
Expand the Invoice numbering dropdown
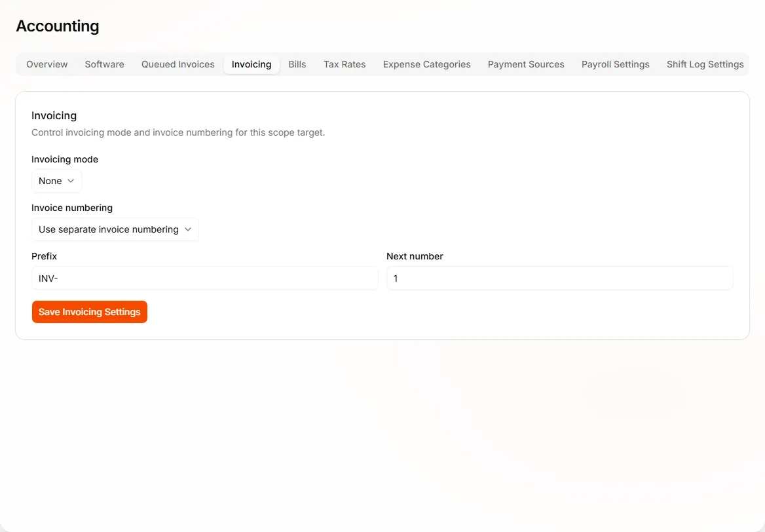(115, 229)
